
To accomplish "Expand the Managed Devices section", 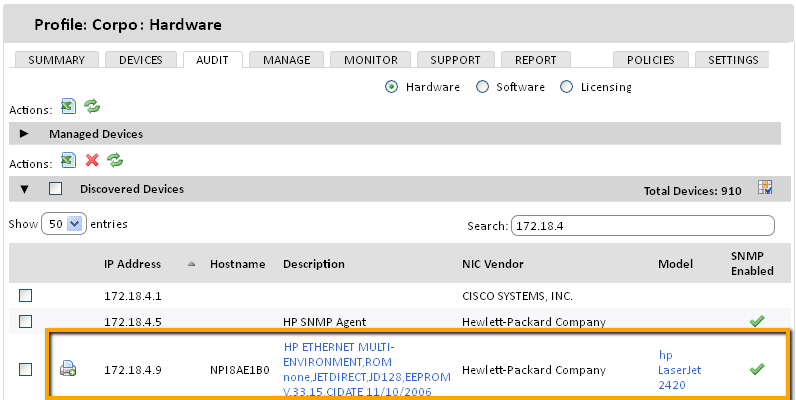I will tap(24, 134).
